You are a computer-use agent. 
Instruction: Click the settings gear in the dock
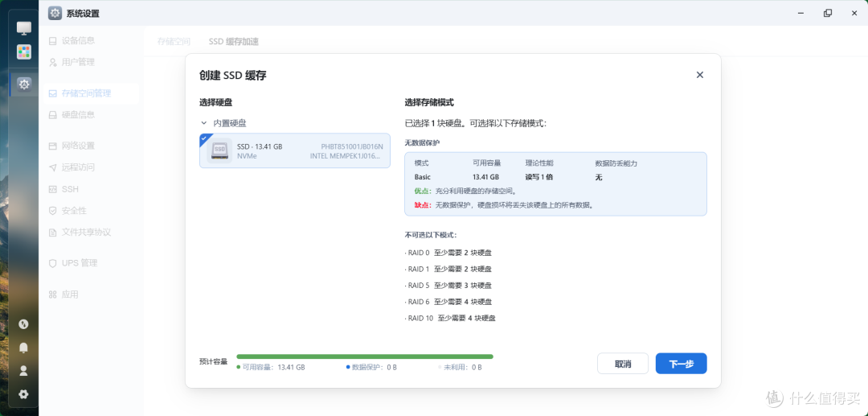point(24,84)
